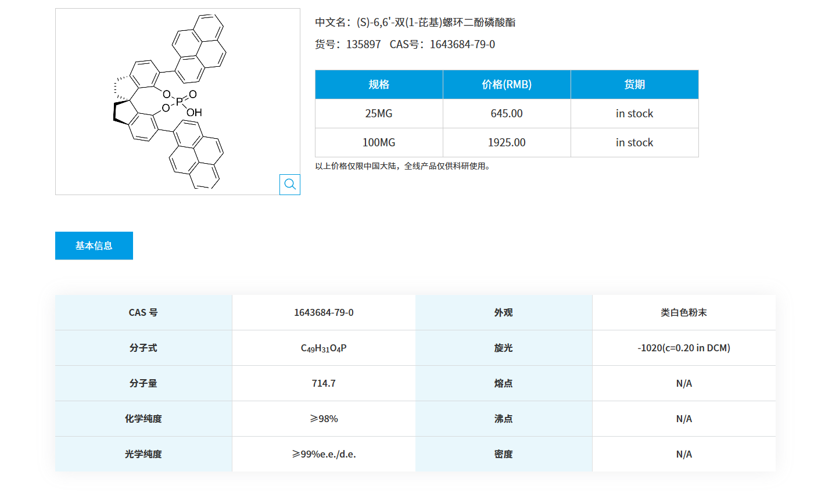Click the 货期 column header

(x=634, y=84)
